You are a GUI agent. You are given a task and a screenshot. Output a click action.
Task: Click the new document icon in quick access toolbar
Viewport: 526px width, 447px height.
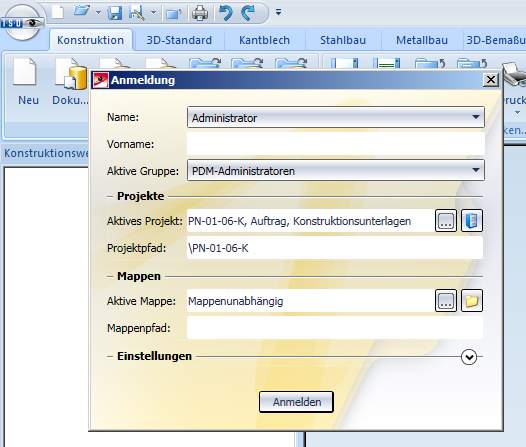(x=58, y=12)
